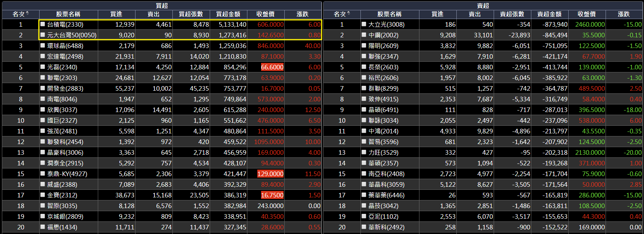Open stock 藥華藥(6446)

[x=386, y=195]
